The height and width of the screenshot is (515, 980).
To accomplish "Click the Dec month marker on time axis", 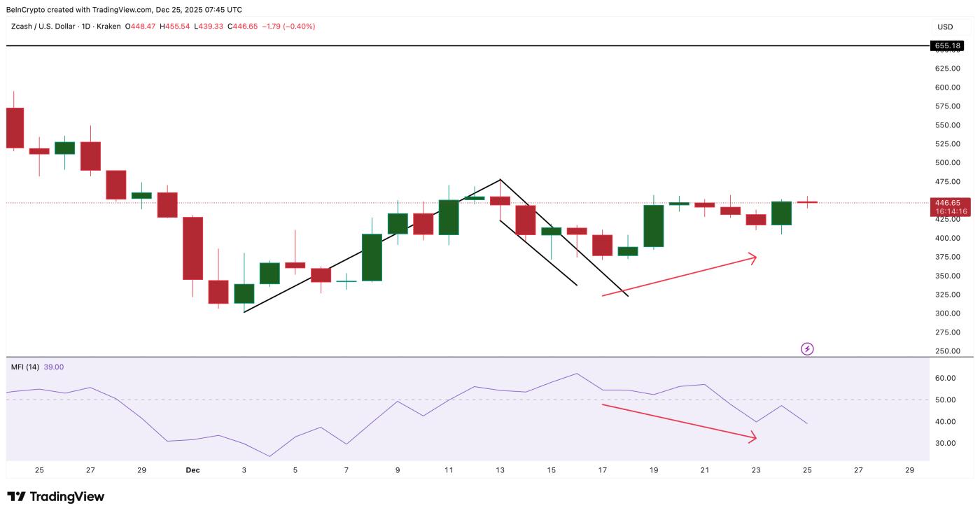I will (x=193, y=470).
